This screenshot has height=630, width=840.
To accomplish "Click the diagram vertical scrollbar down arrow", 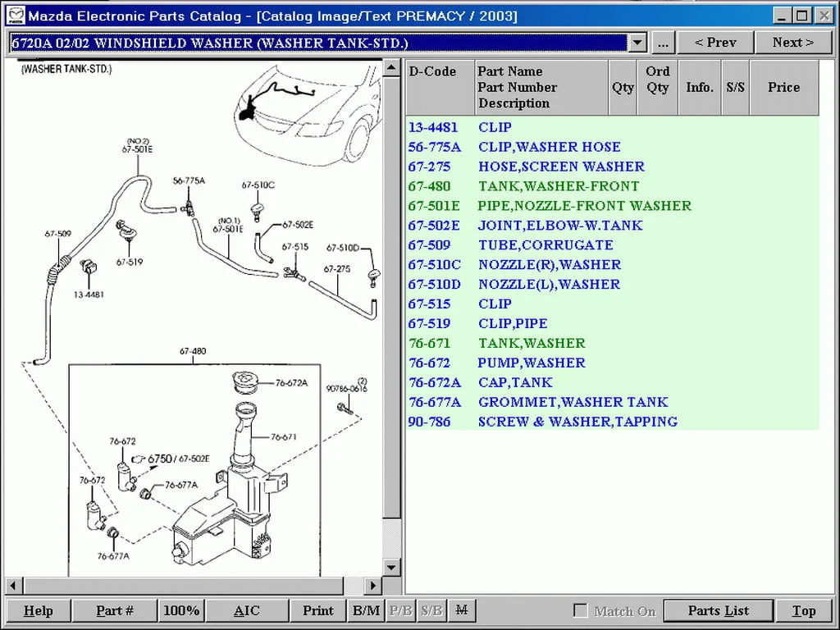I will pyautogui.click(x=391, y=568).
